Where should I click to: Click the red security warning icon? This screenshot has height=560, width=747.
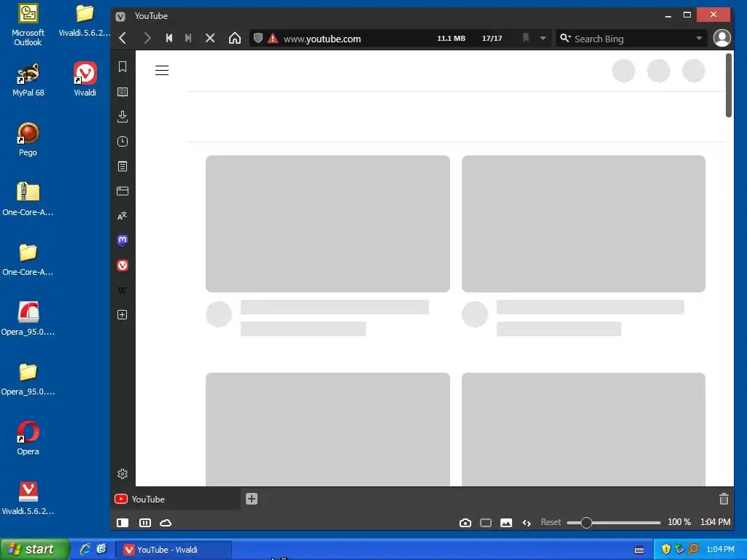273,38
